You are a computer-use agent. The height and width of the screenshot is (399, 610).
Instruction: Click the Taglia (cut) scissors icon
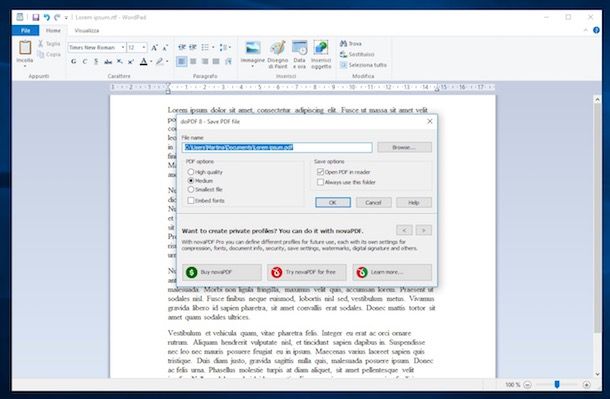40,44
